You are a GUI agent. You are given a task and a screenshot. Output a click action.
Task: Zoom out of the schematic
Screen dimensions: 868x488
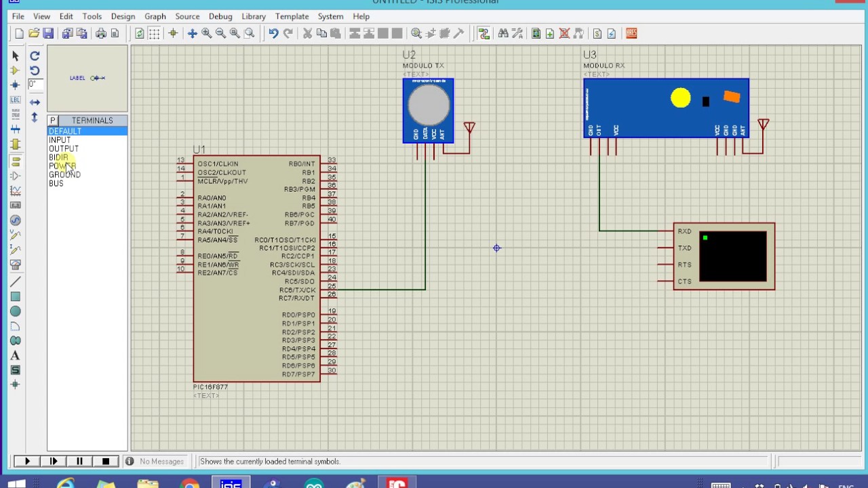[220, 33]
